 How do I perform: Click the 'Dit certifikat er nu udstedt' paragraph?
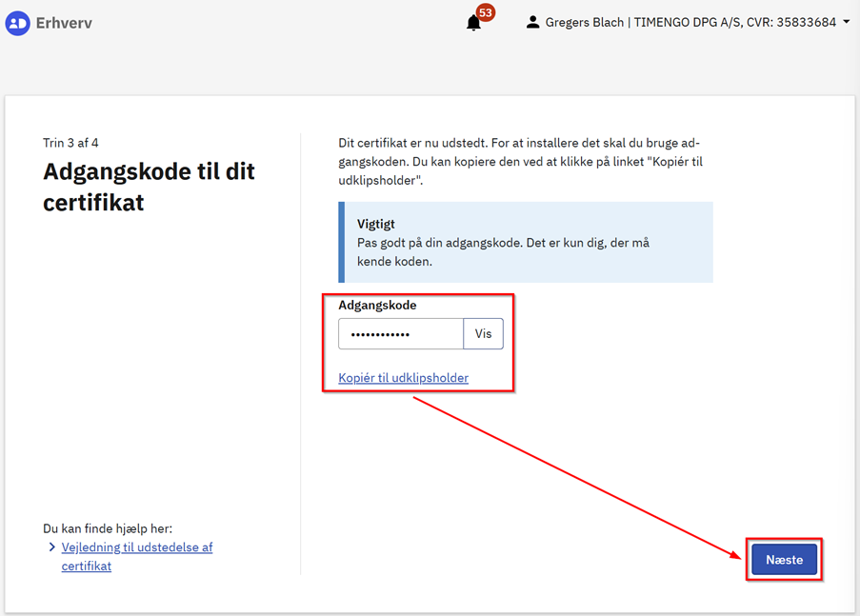[x=520, y=162]
